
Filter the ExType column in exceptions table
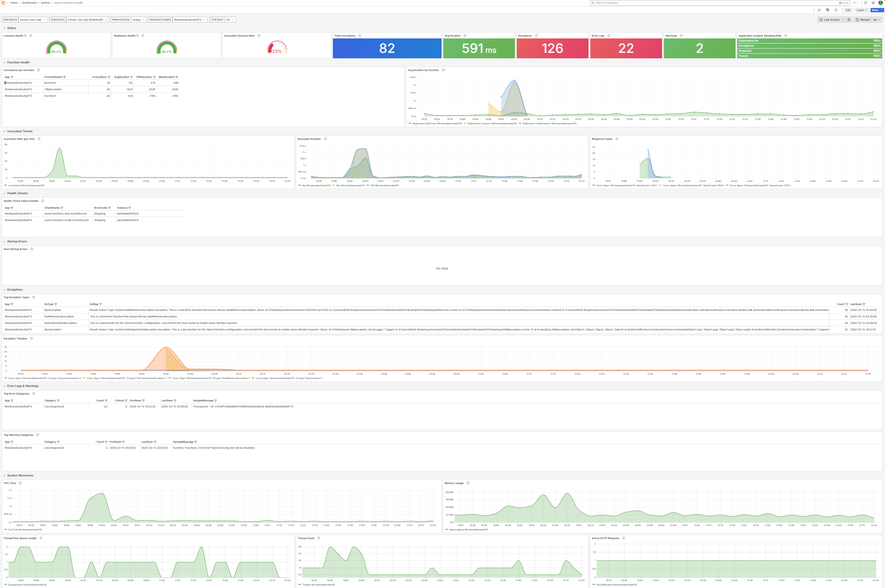[x=56, y=304]
